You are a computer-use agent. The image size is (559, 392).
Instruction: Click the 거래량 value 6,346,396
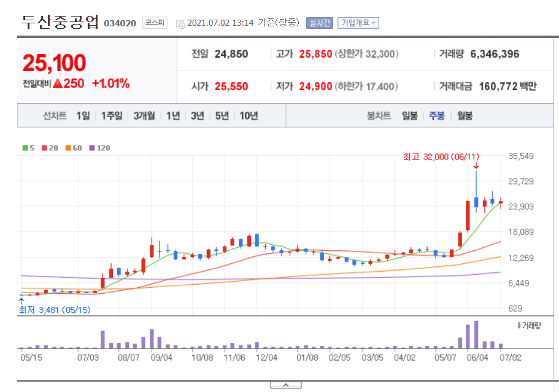tap(495, 54)
